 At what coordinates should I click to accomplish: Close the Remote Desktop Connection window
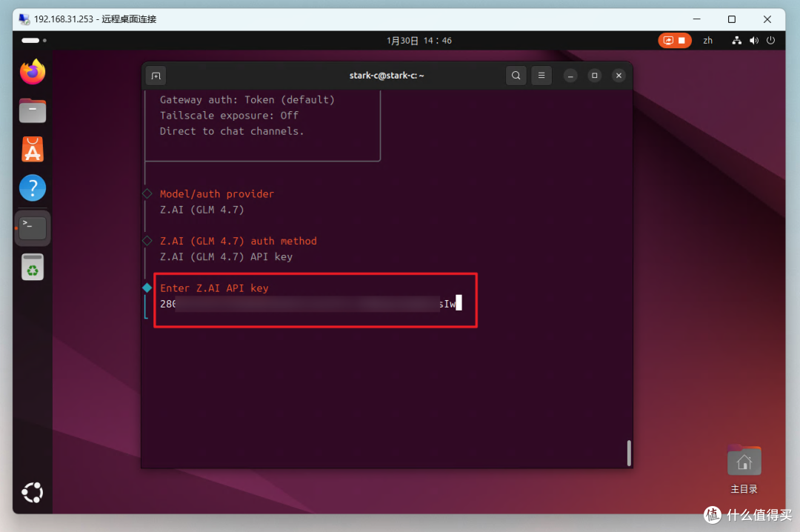[x=767, y=19]
